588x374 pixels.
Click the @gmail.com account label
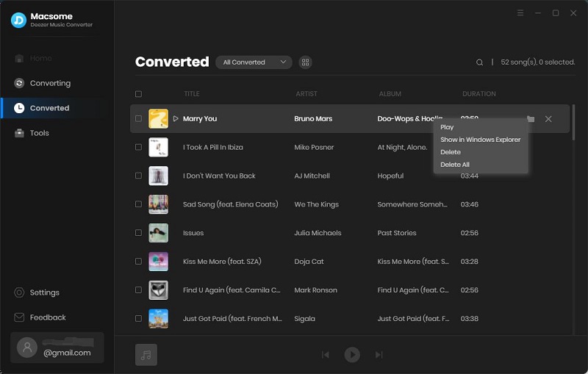tap(67, 353)
